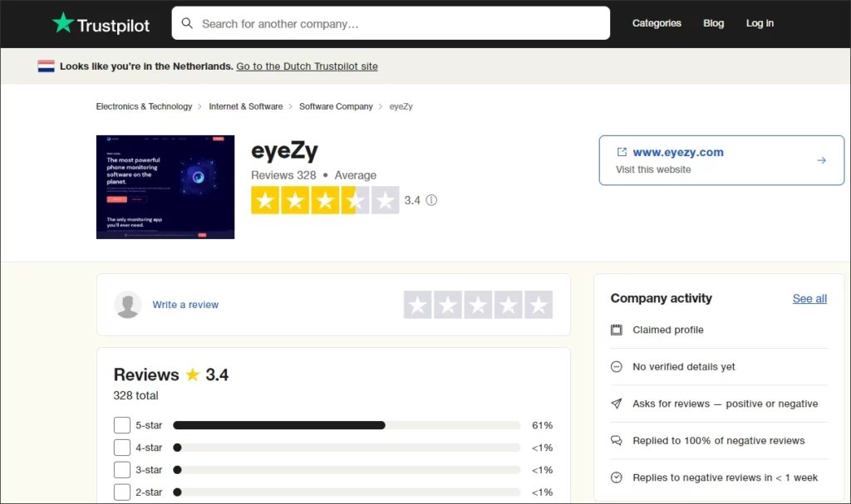Click the Trustpilot star logo
The width and height of the screenshot is (851, 504).
[x=63, y=23]
